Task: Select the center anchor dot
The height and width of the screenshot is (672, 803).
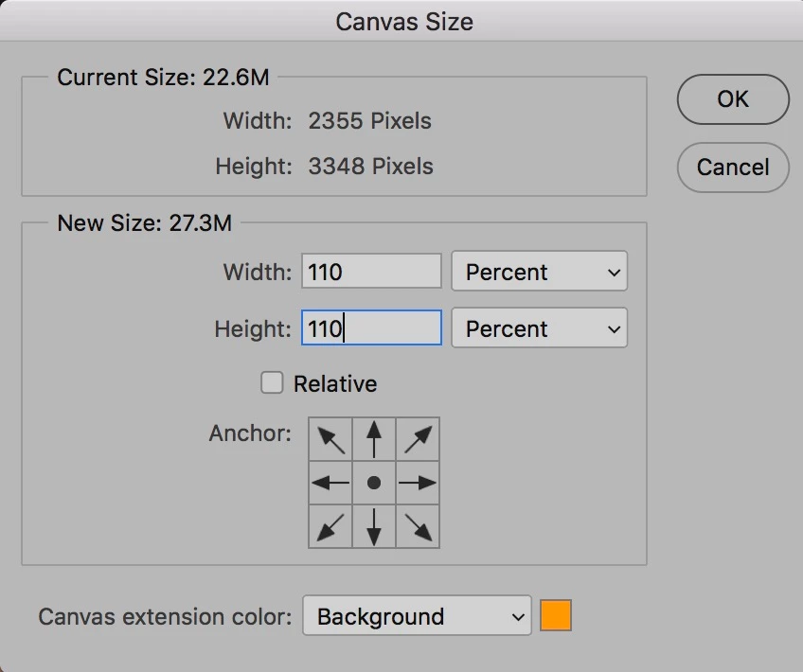Action: (374, 483)
